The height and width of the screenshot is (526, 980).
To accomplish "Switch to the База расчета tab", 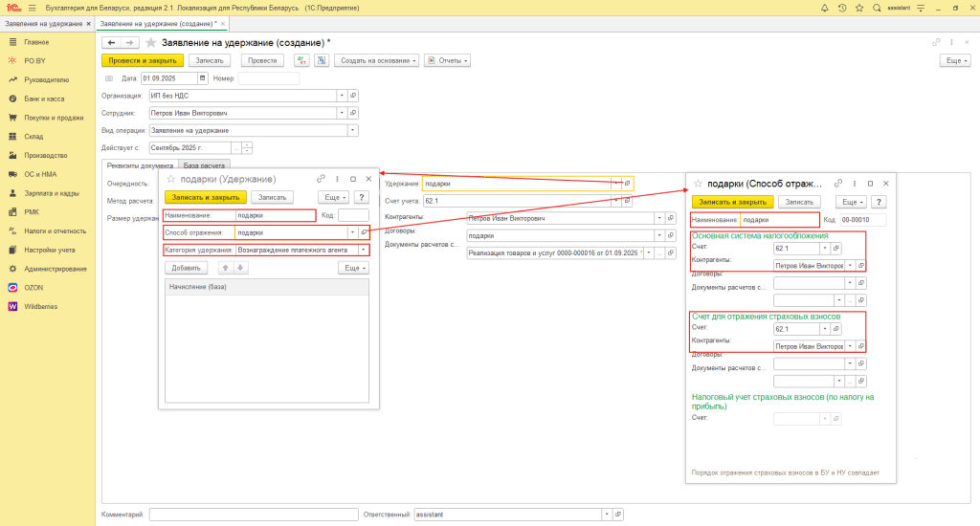I will point(204,165).
